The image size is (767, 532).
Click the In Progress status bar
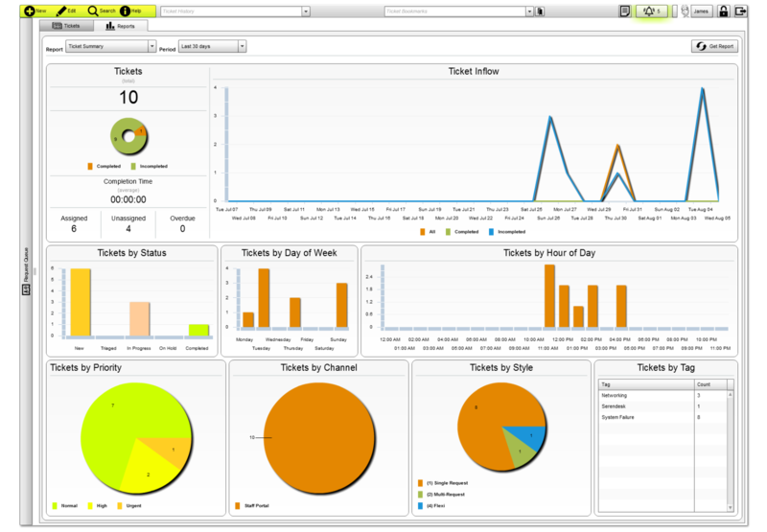139,319
